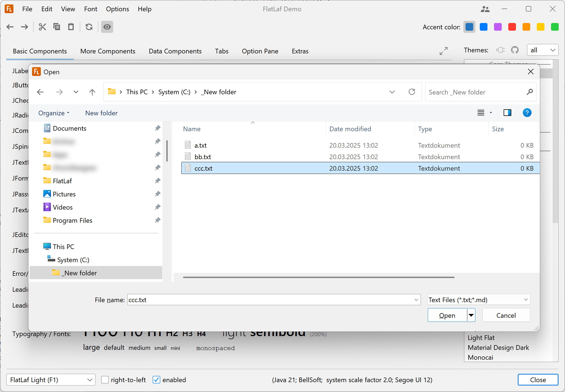Screen dimensions: 565x392
Task: Click pin icon beside FlatLaf folder
Action: 158,181
